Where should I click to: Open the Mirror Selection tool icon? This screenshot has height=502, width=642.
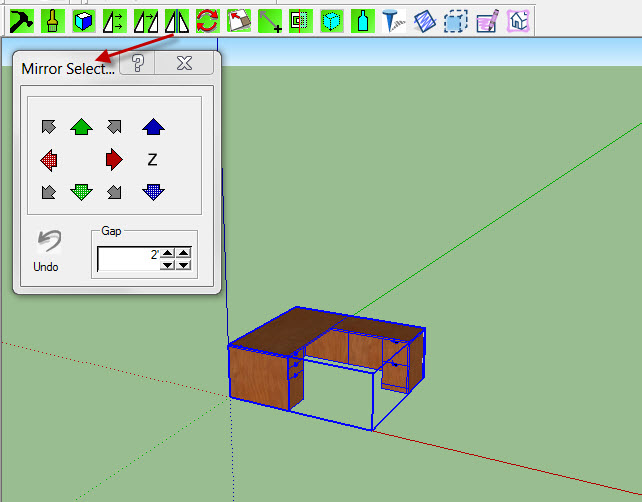[x=177, y=21]
